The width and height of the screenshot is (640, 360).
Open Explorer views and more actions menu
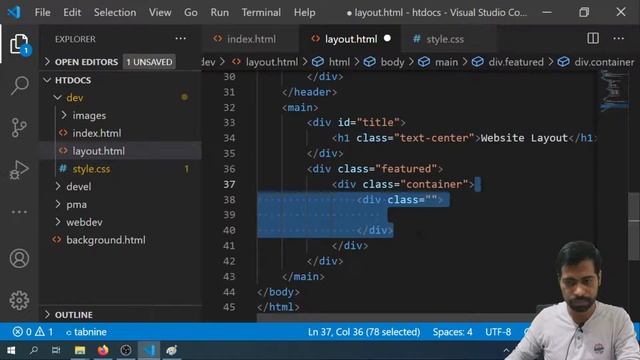[x=180, y=39]
